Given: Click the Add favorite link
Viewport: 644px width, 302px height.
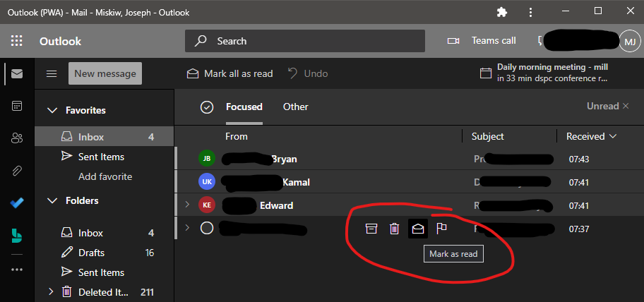Looking at the screenshot, I should (x=105, y=177).
